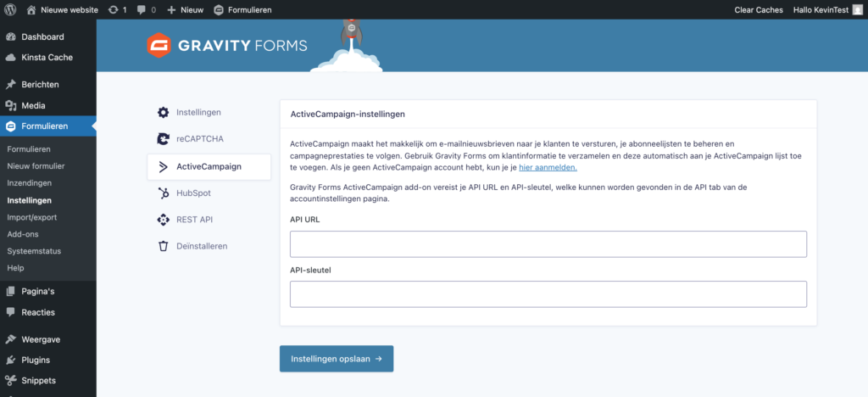Screen dimensions: 868x397
Task: Click the Dashboard gauge icon in the sidebar
Action: pos(10,37)
